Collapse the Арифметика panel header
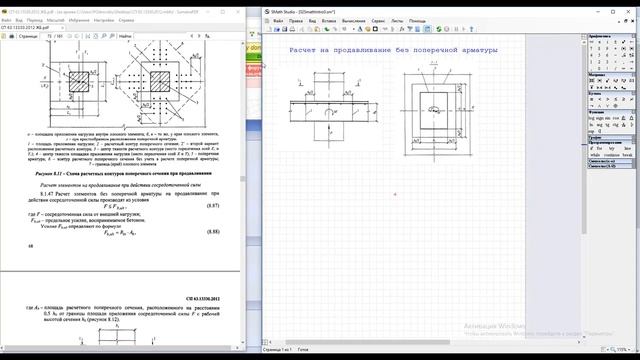Image resolution: width=640 pixels, height=360 pixels. click(610, 36)
